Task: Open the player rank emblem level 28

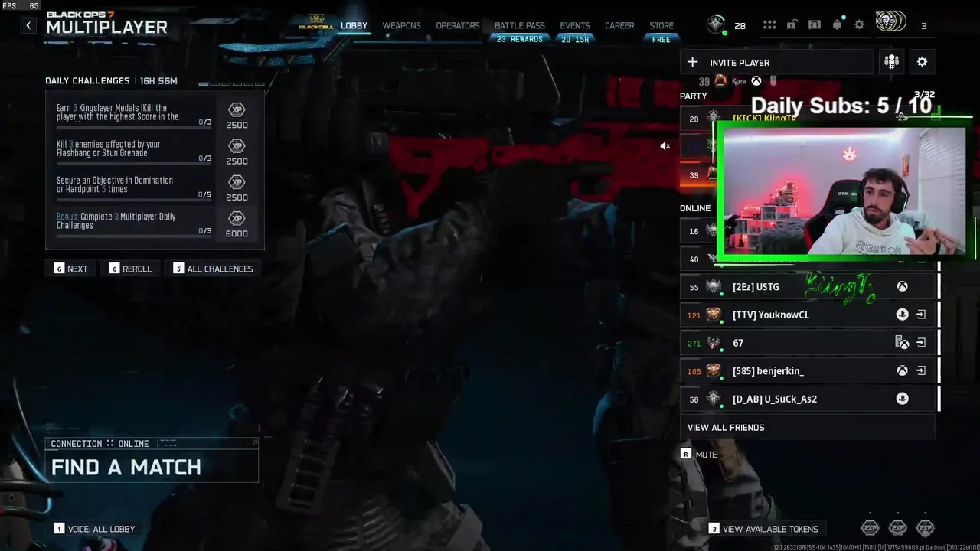Action: click(x=716, y=25)
